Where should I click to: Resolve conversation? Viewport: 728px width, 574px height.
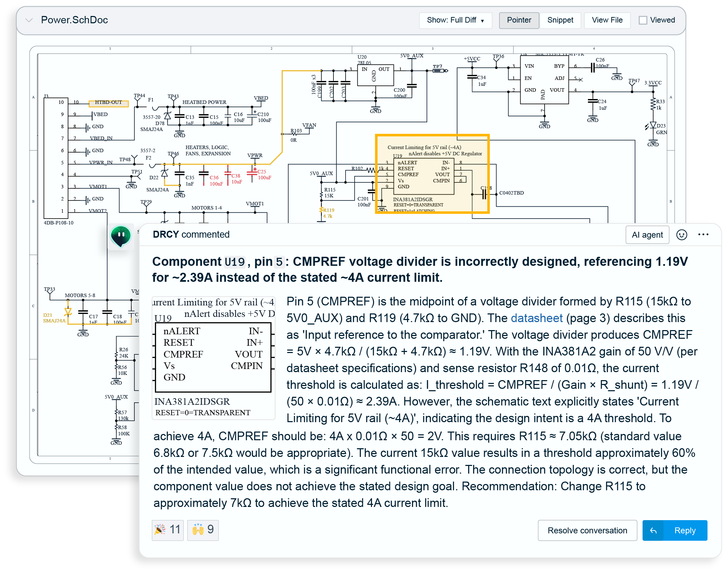click(x=587, y=530)
